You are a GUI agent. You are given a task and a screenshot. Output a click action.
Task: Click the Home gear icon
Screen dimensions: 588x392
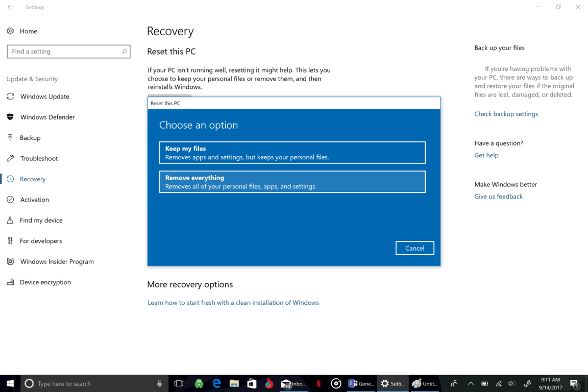pos(10,31)
